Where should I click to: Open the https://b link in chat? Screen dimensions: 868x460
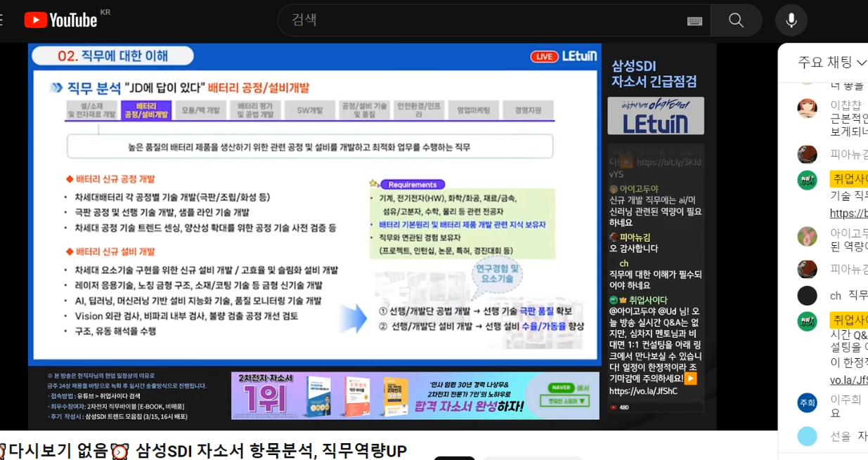point(848,213)
